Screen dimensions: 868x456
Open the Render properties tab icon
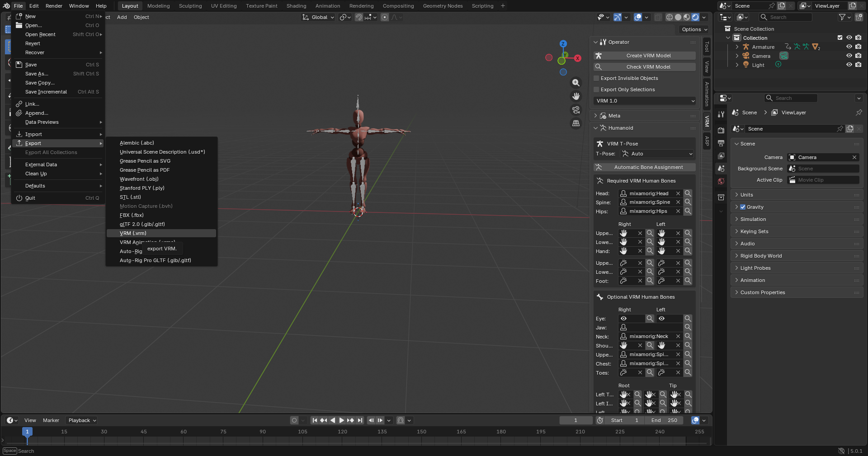pos(721,130)
